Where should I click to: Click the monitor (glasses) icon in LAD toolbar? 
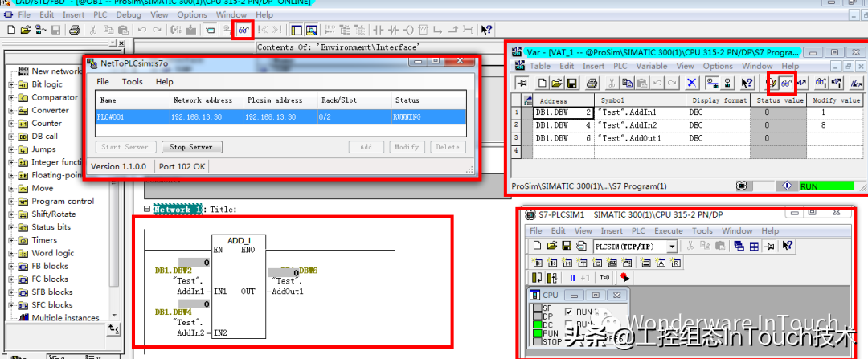click(243, 30)
